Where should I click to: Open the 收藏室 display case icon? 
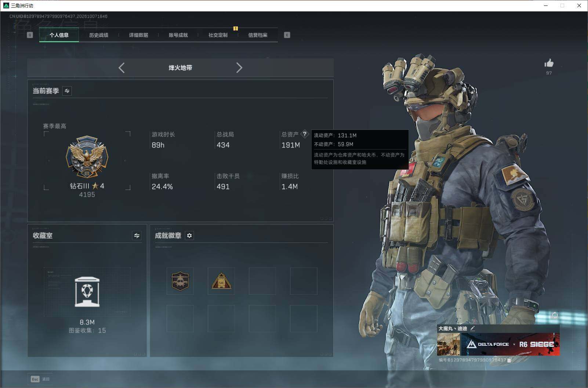pyautogui.click(x=87, y=292)
